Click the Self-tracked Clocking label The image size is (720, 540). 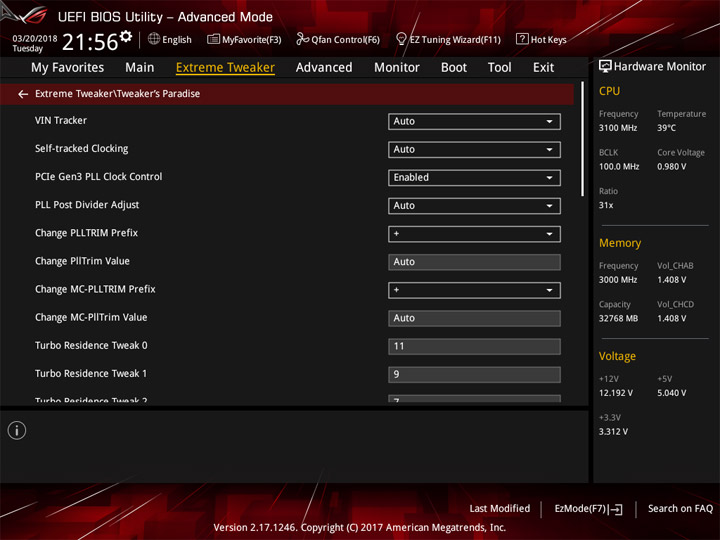click(81, 149)
